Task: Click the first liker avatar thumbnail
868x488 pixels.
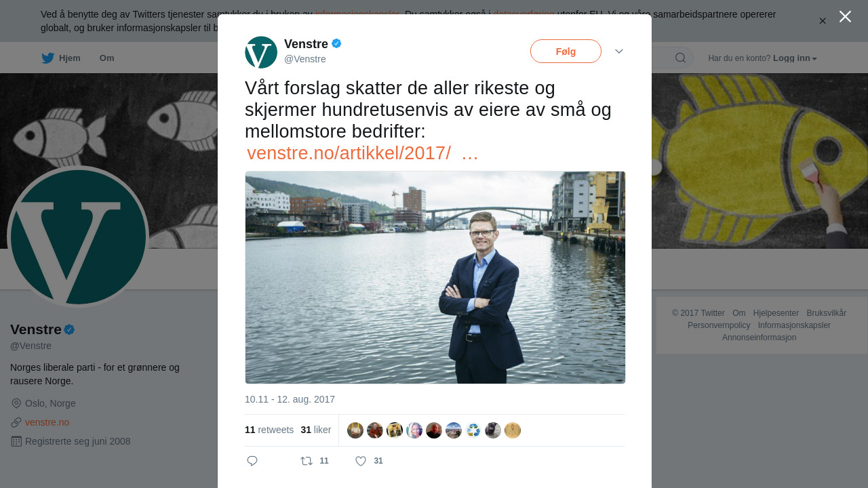Action: click(x=355, y=430)
